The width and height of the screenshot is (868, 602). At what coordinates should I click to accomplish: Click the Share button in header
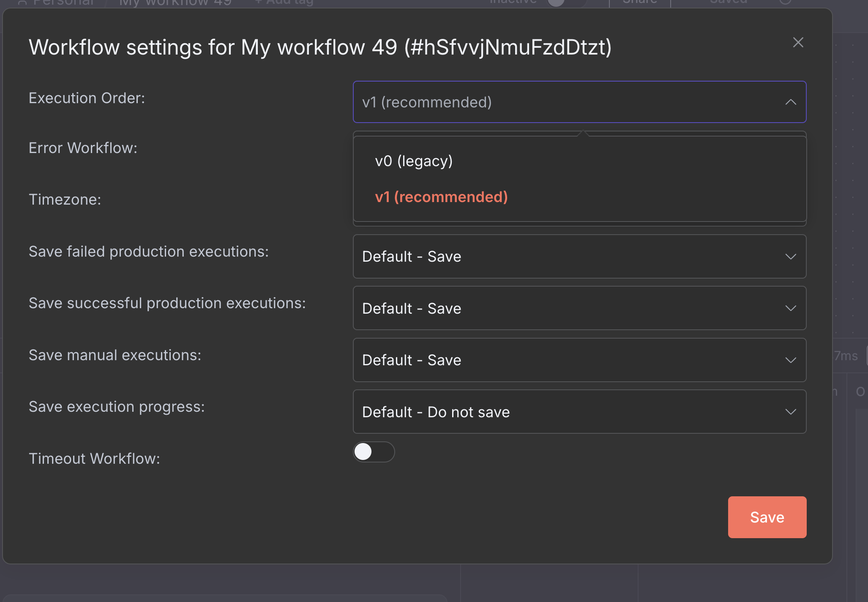(639, 3)
